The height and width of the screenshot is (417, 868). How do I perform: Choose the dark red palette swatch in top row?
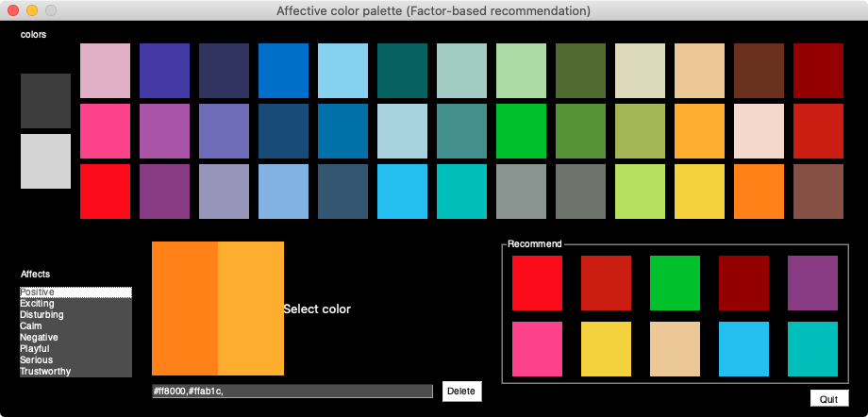click(x=818, y=71)
